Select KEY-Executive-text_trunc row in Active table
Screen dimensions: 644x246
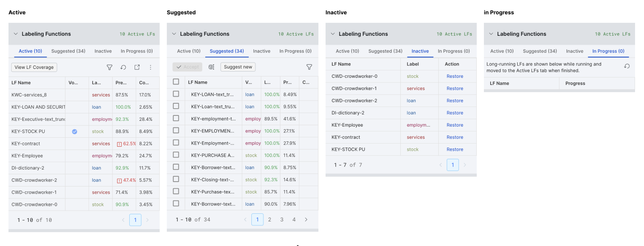(x=84, y=119)
